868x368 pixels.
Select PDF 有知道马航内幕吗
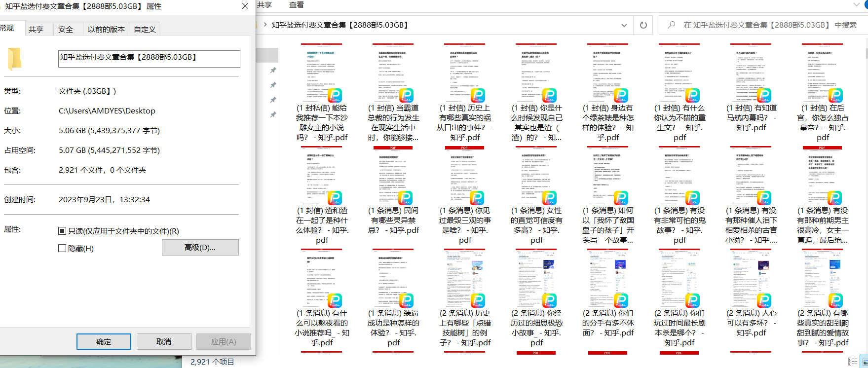click(751, 88)
